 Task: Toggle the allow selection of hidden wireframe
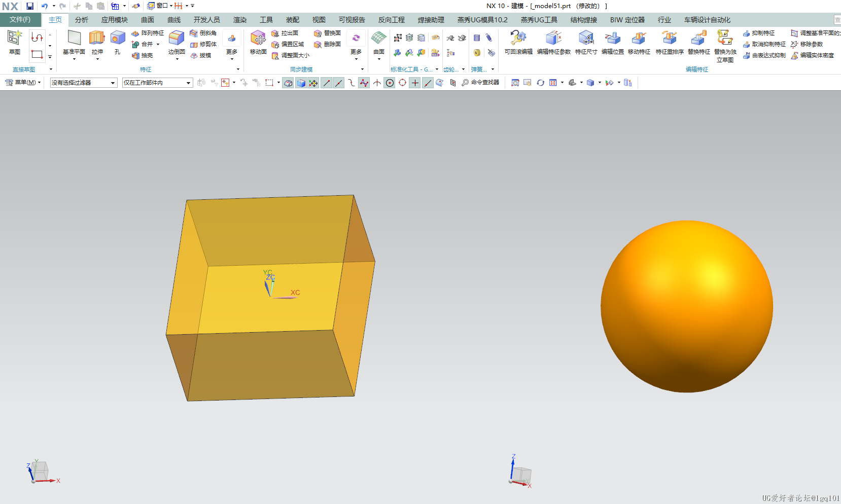click(288, 83)
